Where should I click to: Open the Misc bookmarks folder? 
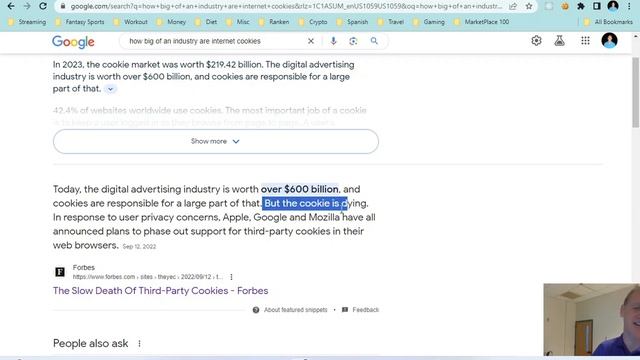point(238,22)
